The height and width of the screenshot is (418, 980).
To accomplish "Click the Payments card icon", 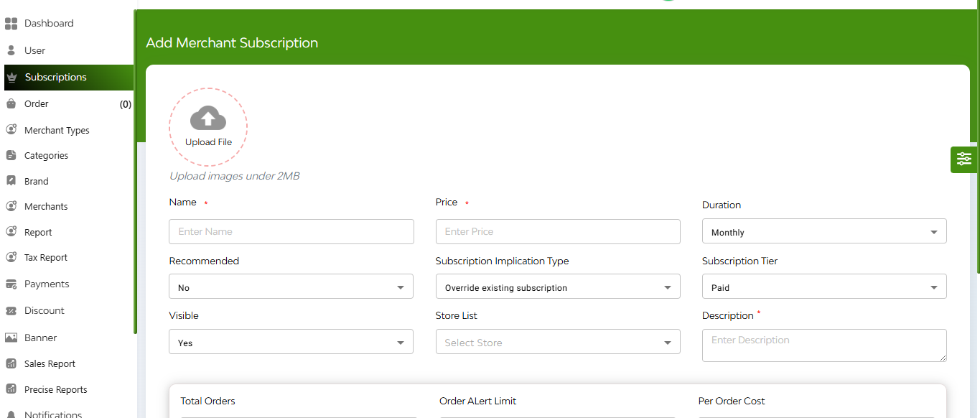I will point(11,284).
